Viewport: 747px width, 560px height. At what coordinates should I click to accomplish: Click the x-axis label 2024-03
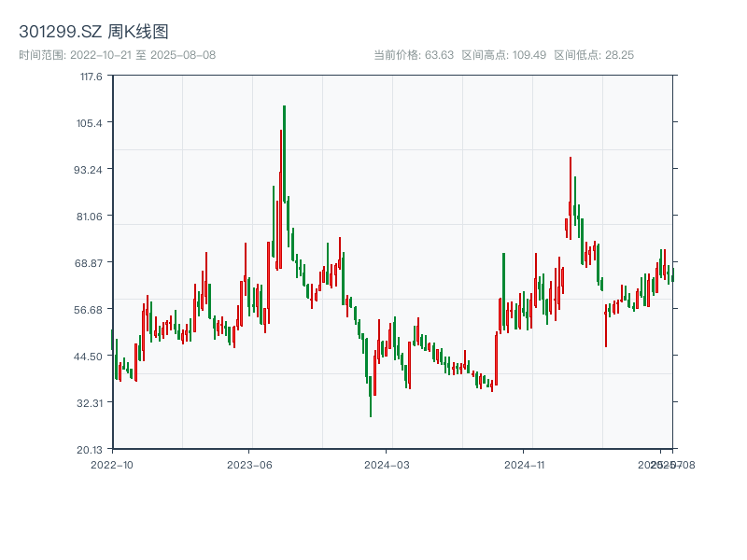[387, 465]
